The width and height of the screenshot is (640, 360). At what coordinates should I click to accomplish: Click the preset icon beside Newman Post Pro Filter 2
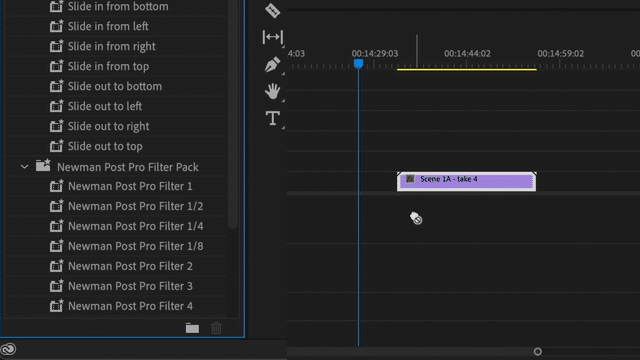pos(56,266)
